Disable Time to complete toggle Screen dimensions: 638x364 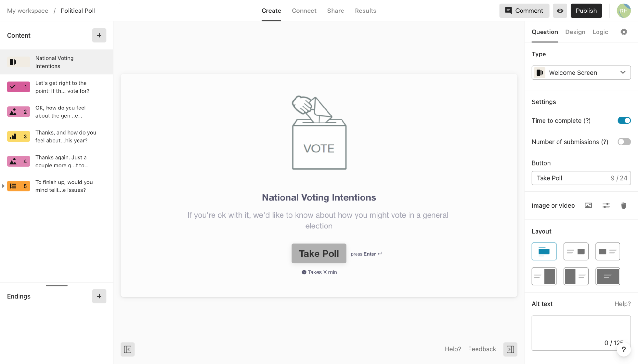[x=624, y=121]
